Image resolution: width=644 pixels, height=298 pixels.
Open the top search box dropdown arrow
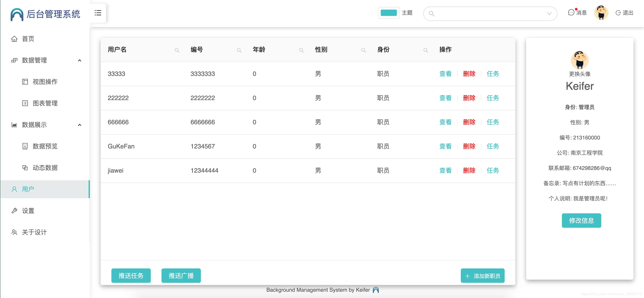tap(549, 13)
